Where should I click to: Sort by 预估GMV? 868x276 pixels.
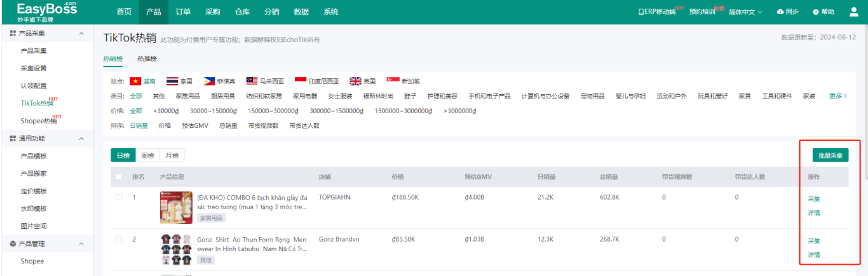195,125
